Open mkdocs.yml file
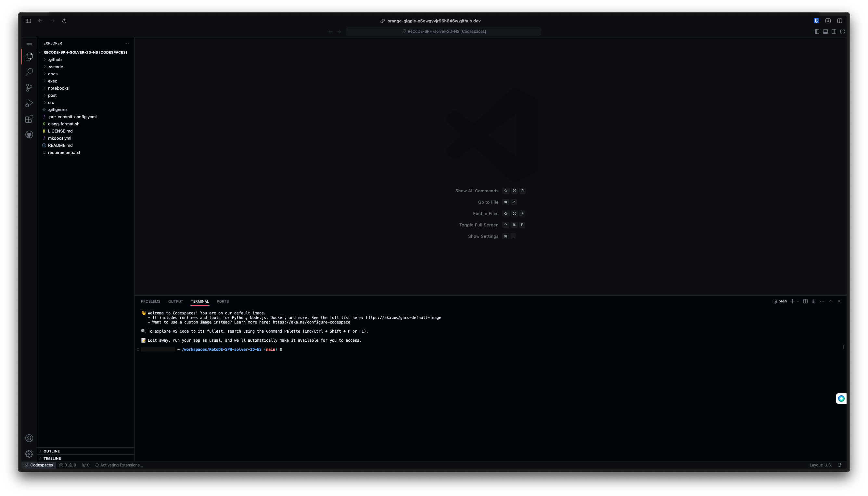Image resolution: width=868 pixels, height=496 pixels. pyautogui.click(x=85, y=138)
